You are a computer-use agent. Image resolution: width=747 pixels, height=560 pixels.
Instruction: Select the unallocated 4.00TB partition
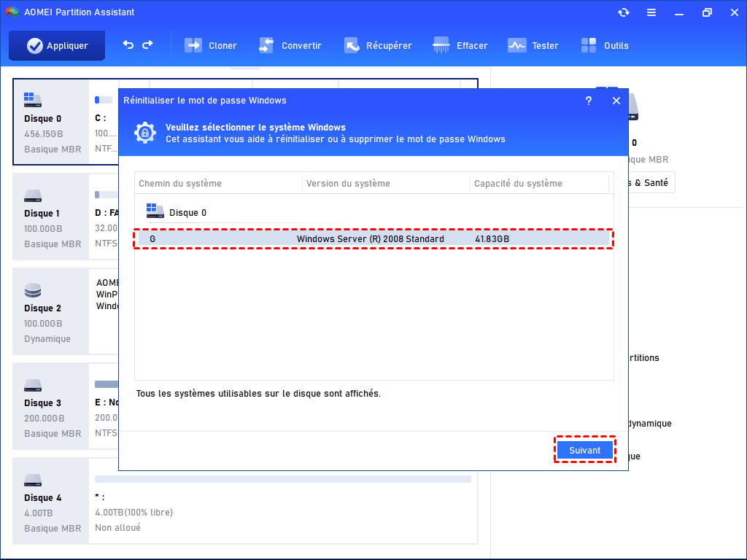283,501
